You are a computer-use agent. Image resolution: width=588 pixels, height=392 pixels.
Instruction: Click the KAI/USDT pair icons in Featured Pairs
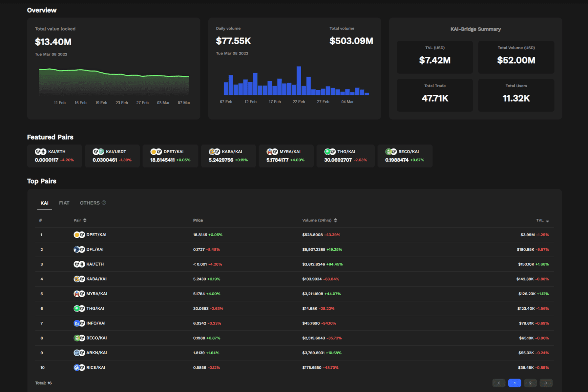(x=98, y=152)
